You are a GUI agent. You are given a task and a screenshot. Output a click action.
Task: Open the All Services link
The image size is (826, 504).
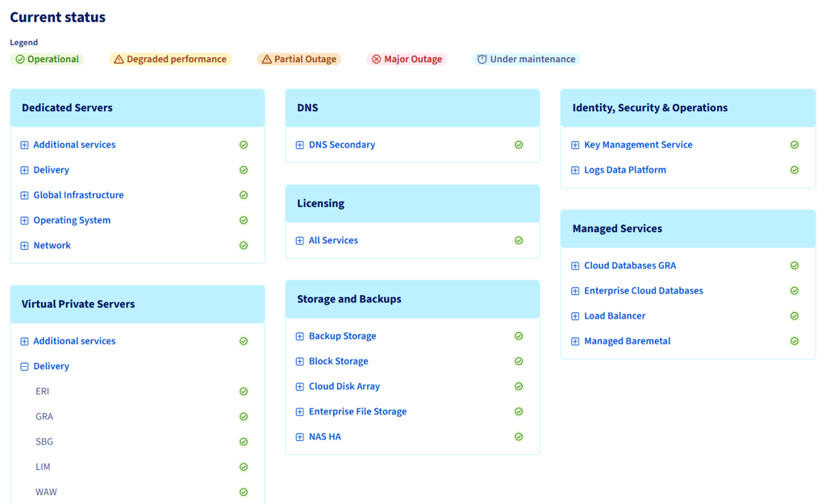coord(333,240)
